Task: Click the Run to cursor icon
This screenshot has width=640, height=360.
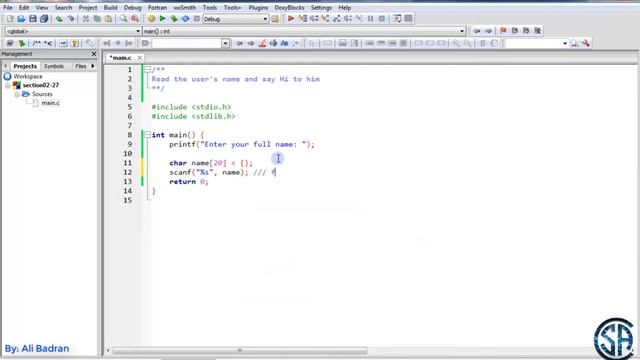Action: point(303,19)
